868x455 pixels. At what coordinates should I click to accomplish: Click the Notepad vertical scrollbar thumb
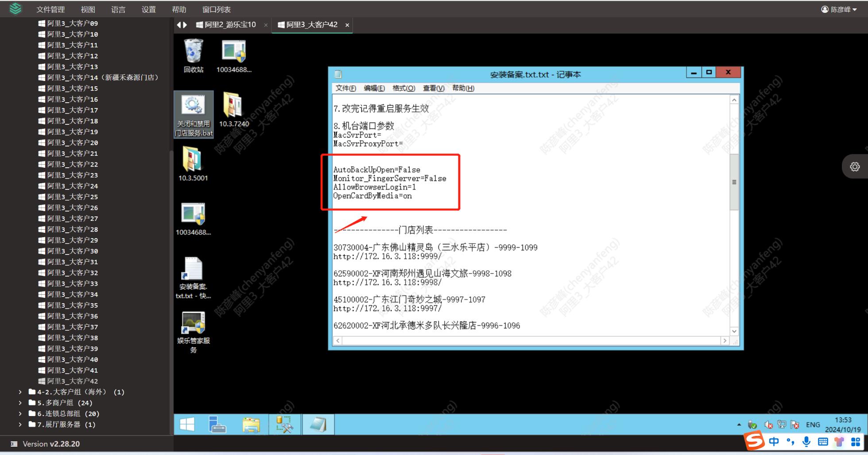[x=734, y=182]
